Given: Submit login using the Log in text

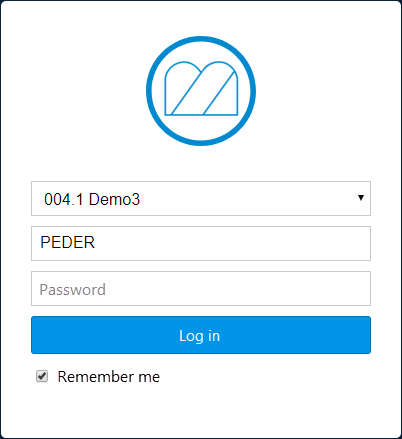Looking at the screenshot, I should point(199,336).
